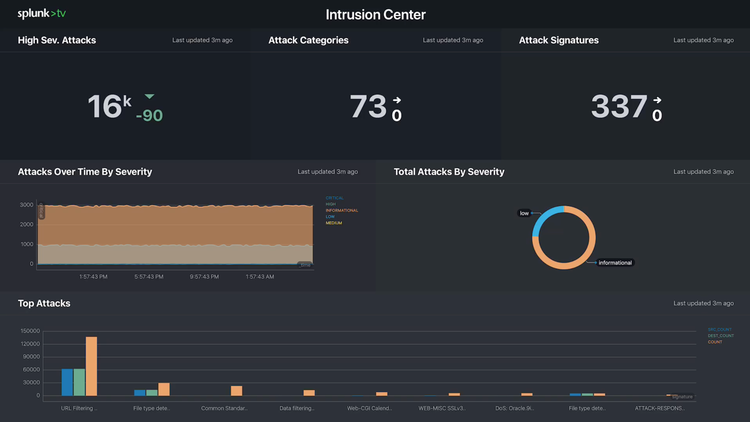This screenshot has height=422, width=750.
Task: Click the tall orange URL Filtering bar
Action: point(91,366)
